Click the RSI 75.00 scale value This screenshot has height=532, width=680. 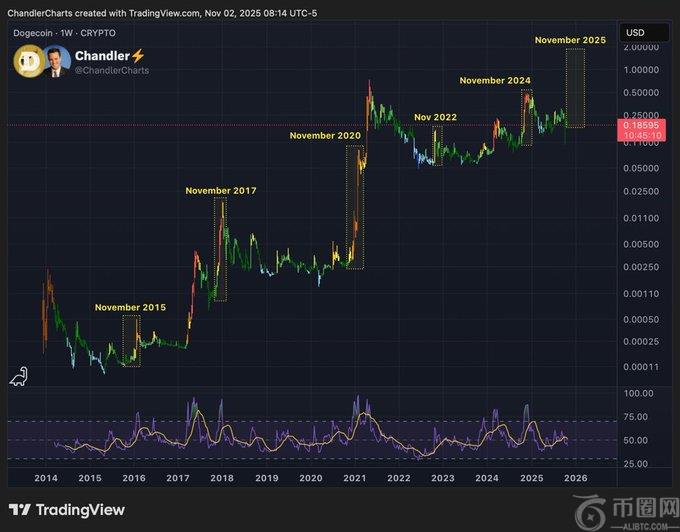click(x=635, y=417)
